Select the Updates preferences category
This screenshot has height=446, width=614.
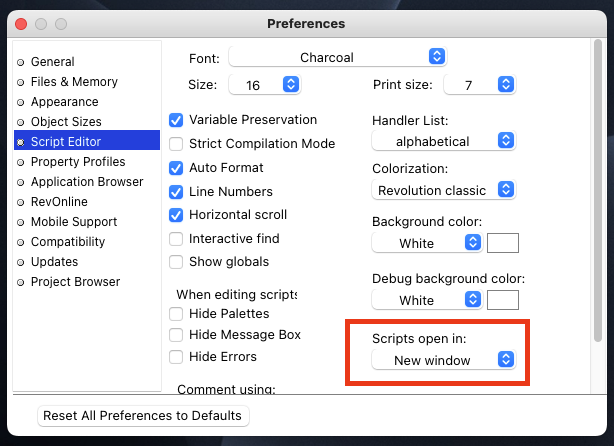(54, 262)
